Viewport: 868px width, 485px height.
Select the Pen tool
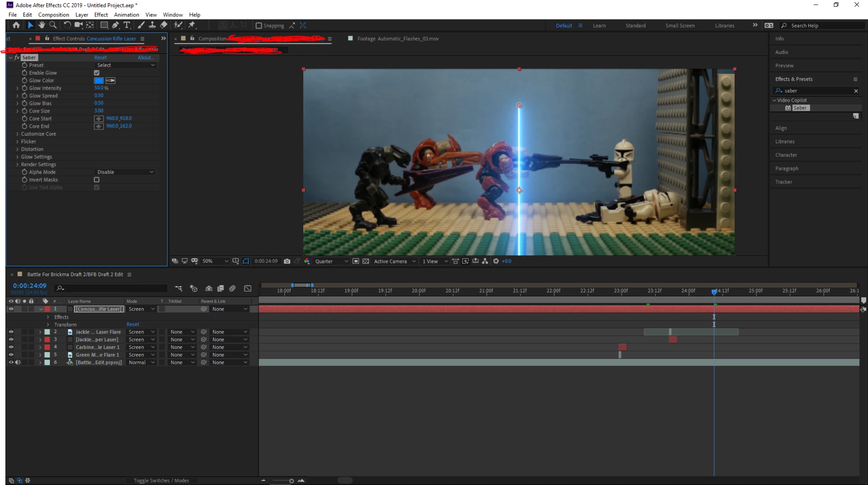click(115, 25)
